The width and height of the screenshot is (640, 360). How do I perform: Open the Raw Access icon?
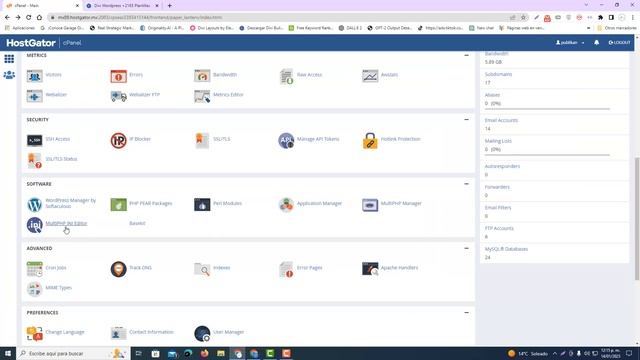point(286,76)
